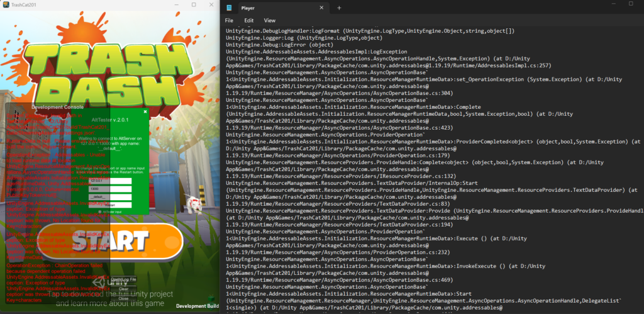Tap the download full Unity project link

pyautogui.click(x=111, y=299)
